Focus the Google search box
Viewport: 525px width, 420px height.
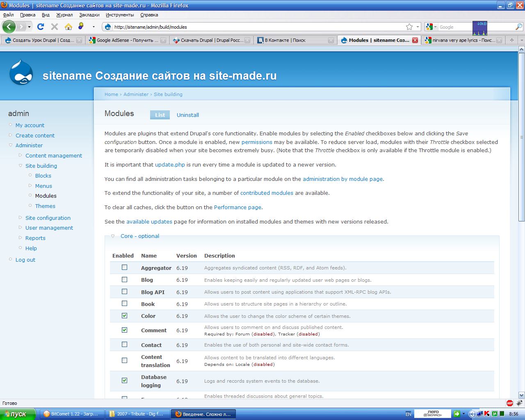pos(476,27)
